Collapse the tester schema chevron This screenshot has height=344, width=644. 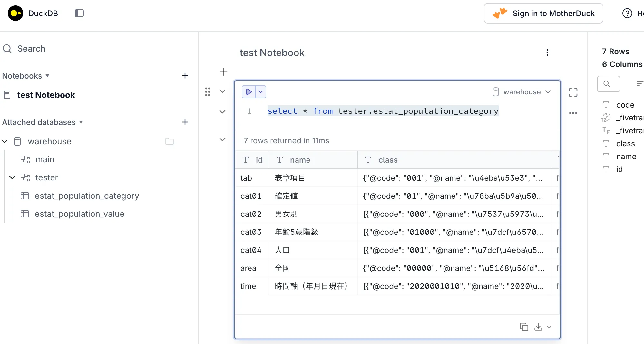12,177
